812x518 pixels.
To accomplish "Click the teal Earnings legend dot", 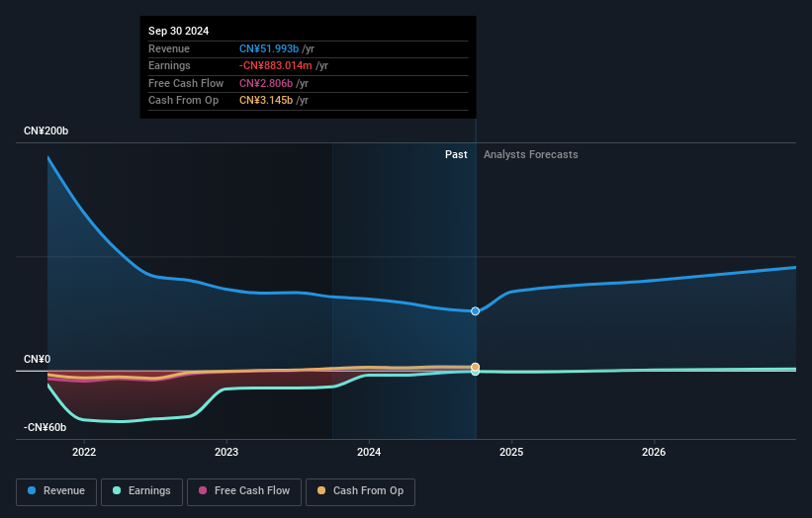I will click(117, 490).
